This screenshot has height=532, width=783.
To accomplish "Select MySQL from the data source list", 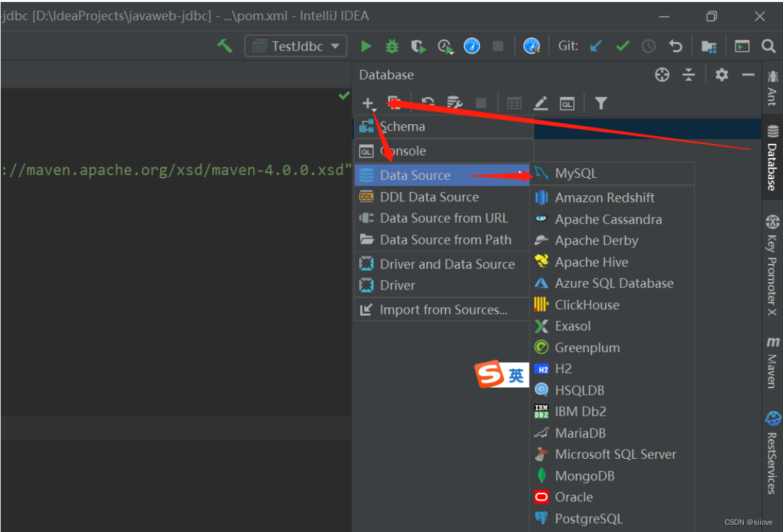I will 575,174.
